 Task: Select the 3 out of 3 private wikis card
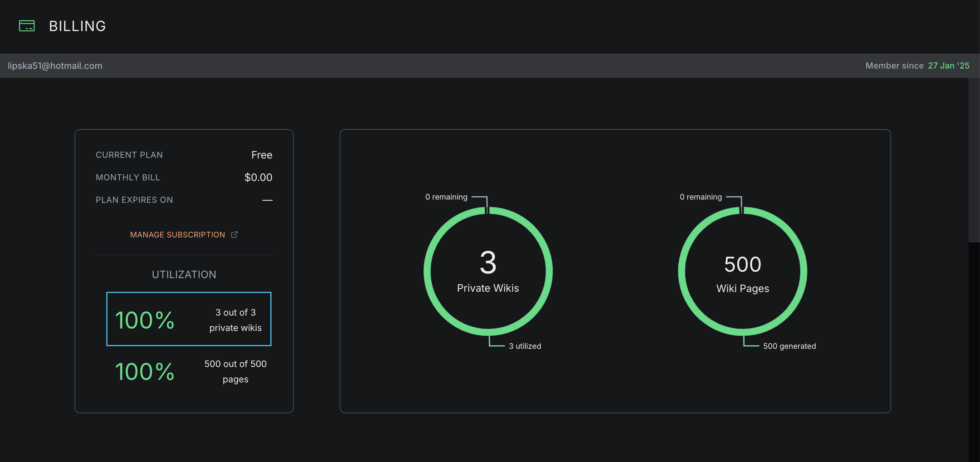click(x=189, y=319)
